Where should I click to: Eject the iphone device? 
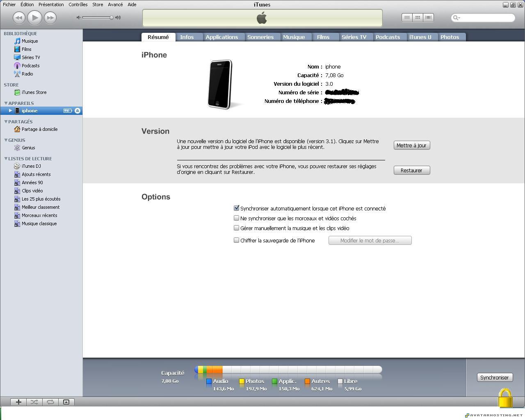click(78, 111)
